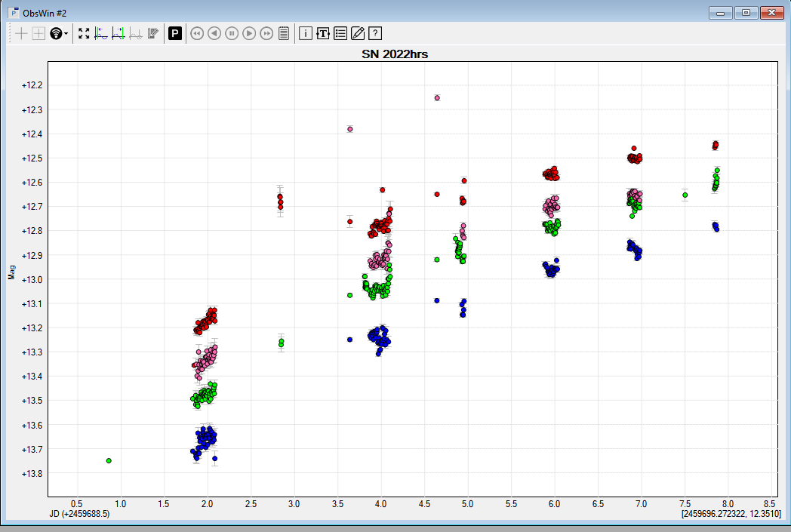
Task: Click the blue left-marker curve icon
Action: pos(101,33)
